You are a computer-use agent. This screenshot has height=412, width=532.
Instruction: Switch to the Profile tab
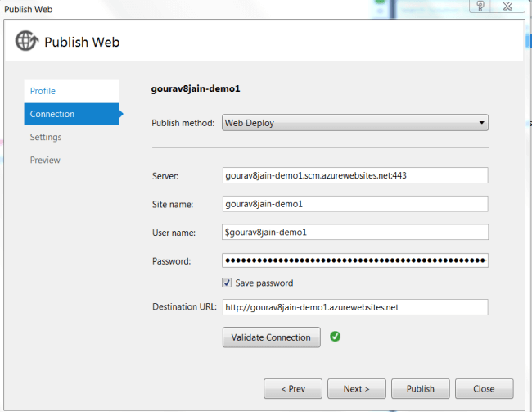point(71,91)
